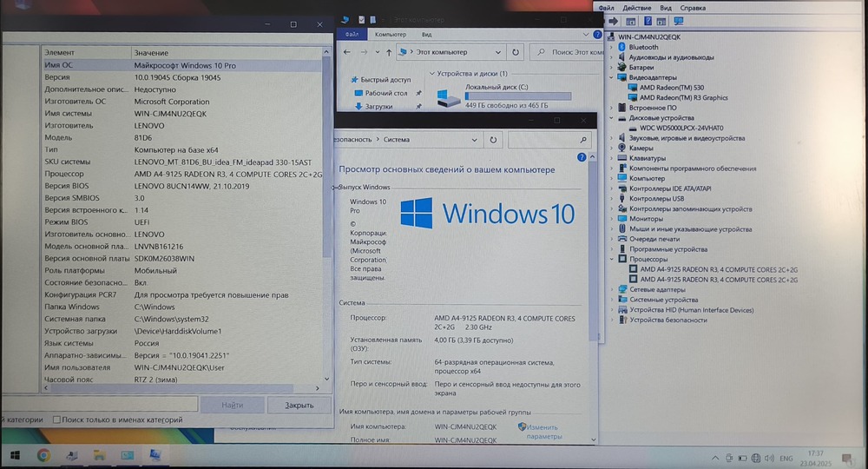Click the blue help icon in File Explorer ribbon

pyautogui.click(x=597, y=35)
